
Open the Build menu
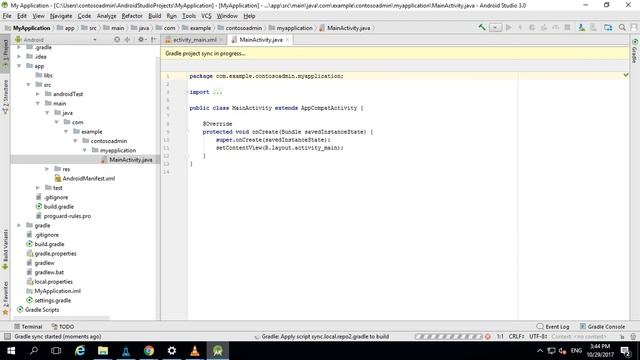pos(154,16)
